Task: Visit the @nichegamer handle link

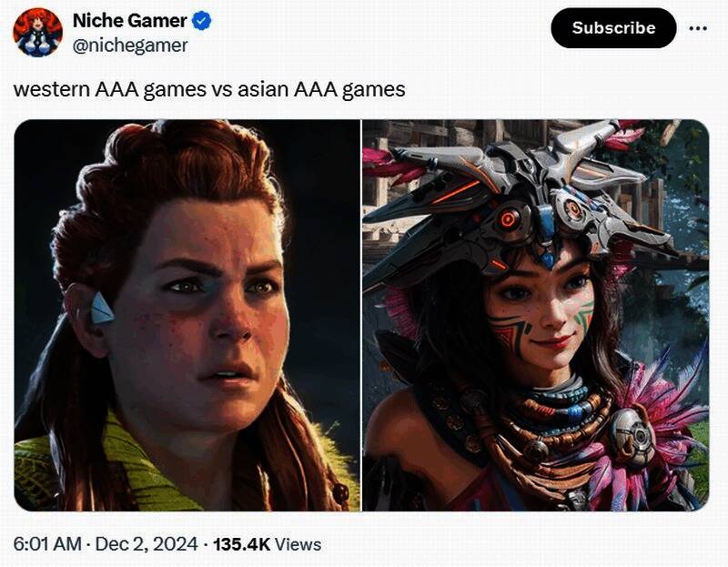Action: [x=130, y=46]
